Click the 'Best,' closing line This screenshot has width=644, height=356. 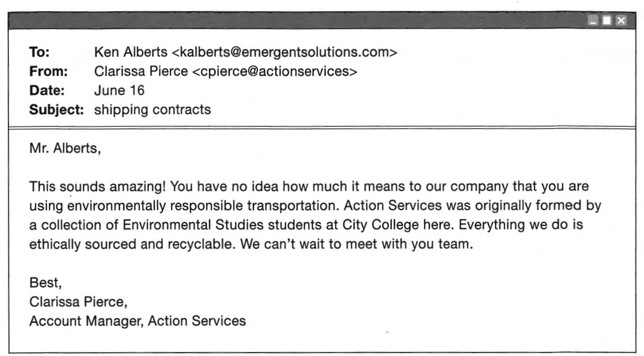(45, 282)
